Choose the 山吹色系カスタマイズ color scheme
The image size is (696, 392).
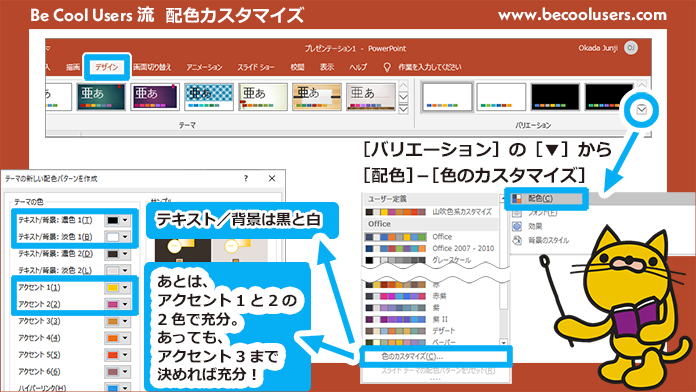(x=429, y=212)
